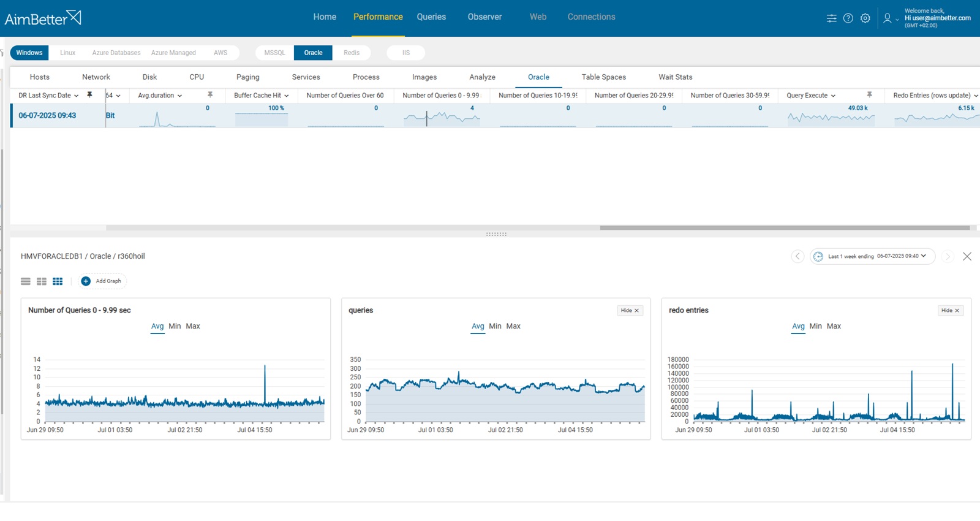The image size is (980, 521).
Task: Open the Performance menu
Action: [378, 17]
